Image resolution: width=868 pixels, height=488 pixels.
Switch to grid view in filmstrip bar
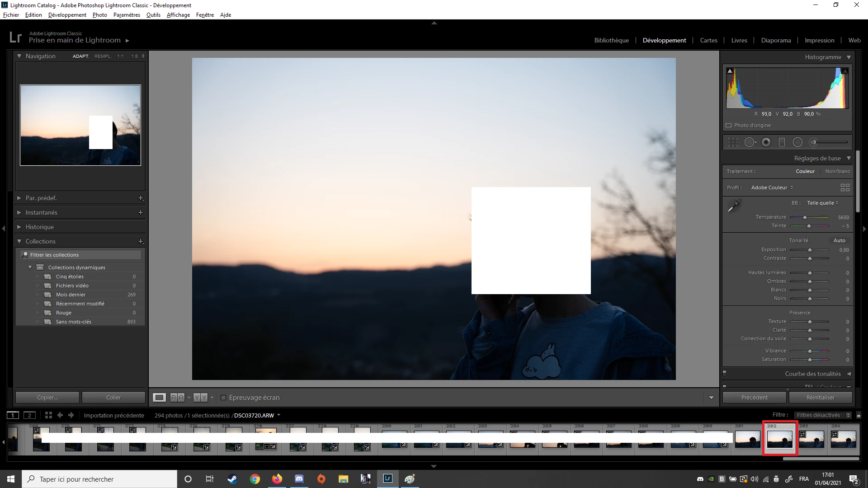(48, 415)
